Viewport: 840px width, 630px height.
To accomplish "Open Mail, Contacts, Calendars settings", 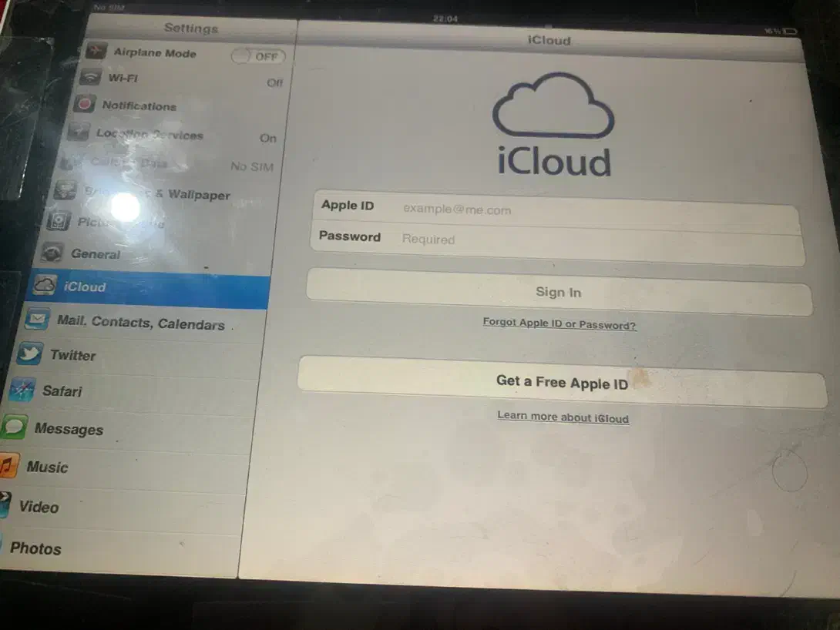I will (x=140, y=323).
